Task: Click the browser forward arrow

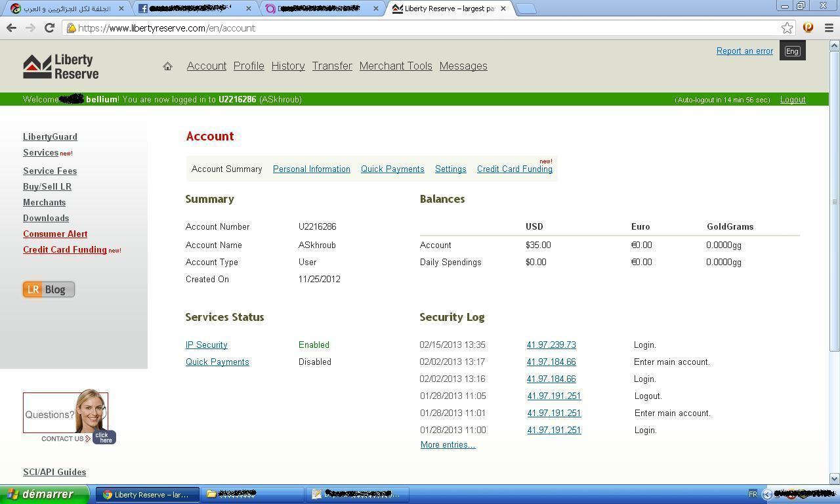Action: [x=30, y=28]
